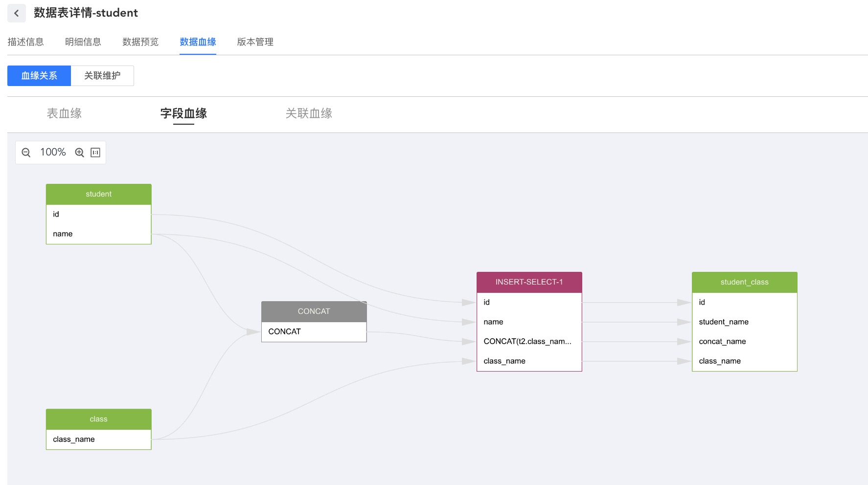Image resolution: width=868 pixels, height=485 pixels.
Task: Click name field in INSERT-SELECT-1 node
Action: 529,322
